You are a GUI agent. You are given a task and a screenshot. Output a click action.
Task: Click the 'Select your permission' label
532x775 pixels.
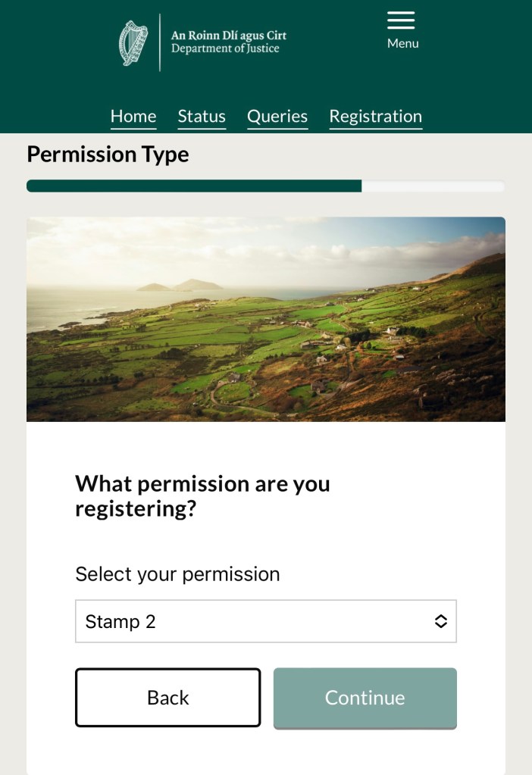coord(177,574)
